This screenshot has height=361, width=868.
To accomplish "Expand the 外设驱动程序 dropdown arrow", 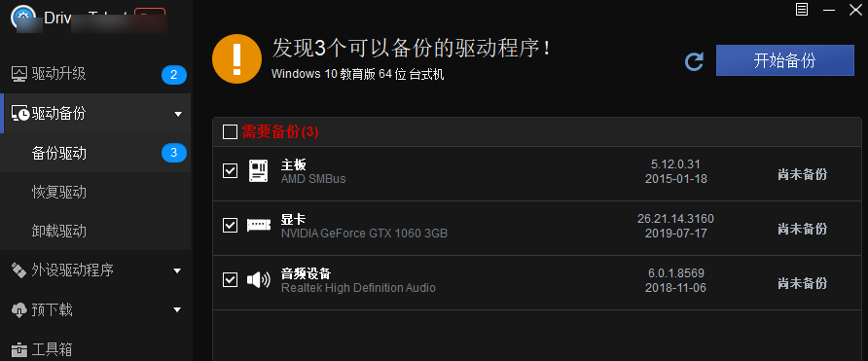I will (x=177, y=271).
